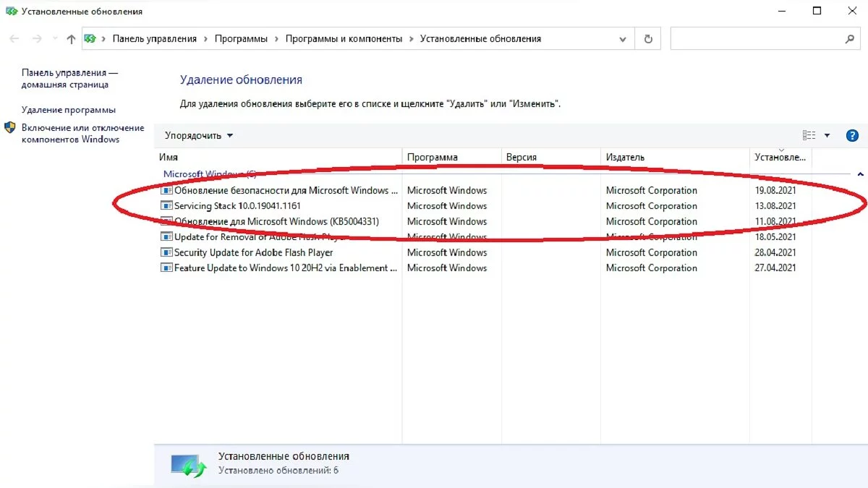Open the view options dropdown arrow
This screenshot has height=488, width=868.
pos(827,135)
